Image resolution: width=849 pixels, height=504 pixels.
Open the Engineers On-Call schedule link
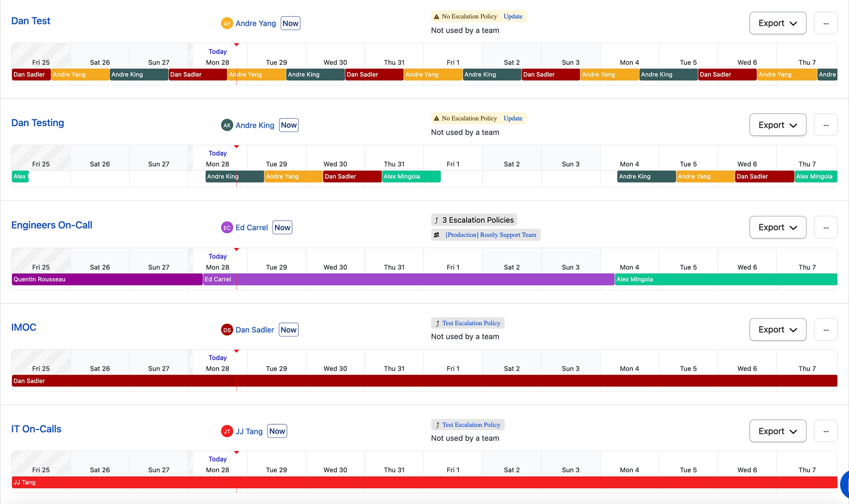(51, 225)
